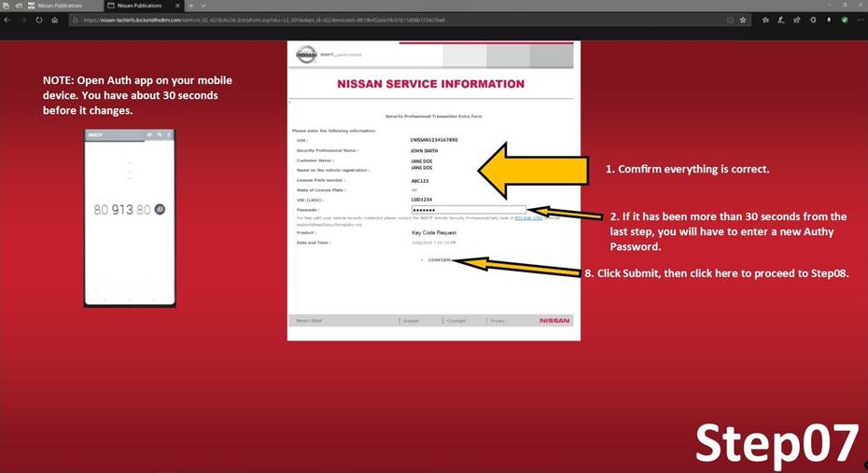Viewport: 868px width, 473px height.
Task: Click the tabs set aside icon
Action: click(6, 6)
